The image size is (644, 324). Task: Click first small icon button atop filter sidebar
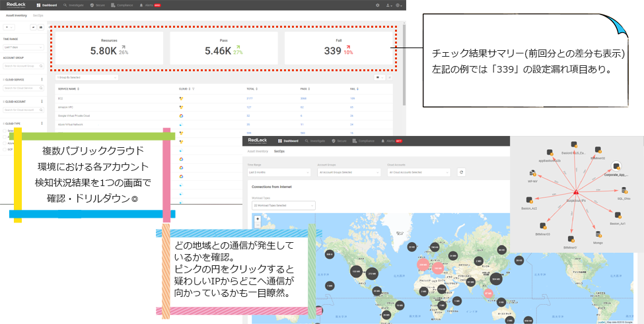tap(34, 28)
